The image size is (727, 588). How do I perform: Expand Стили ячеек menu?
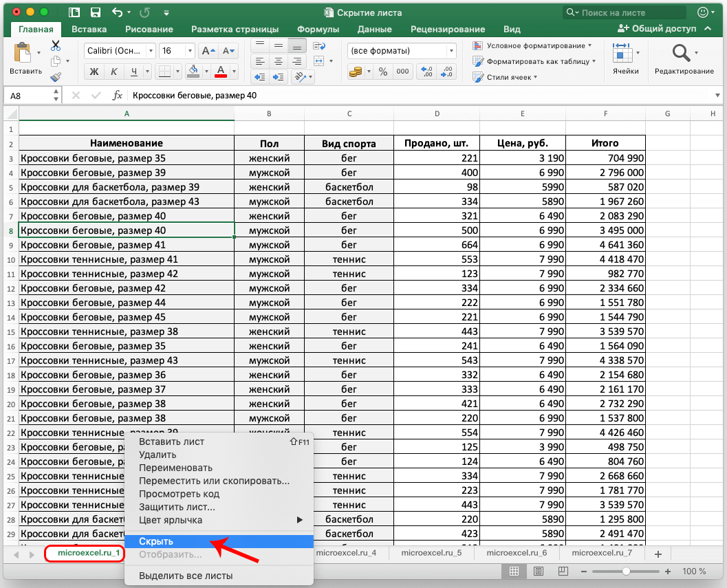[505, 77]
